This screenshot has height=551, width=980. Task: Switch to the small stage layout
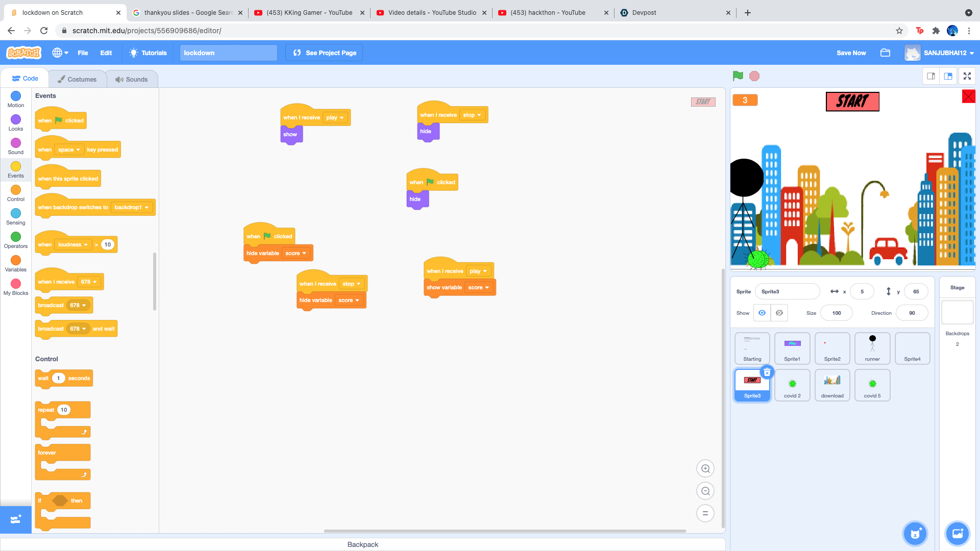coord(931,76)
